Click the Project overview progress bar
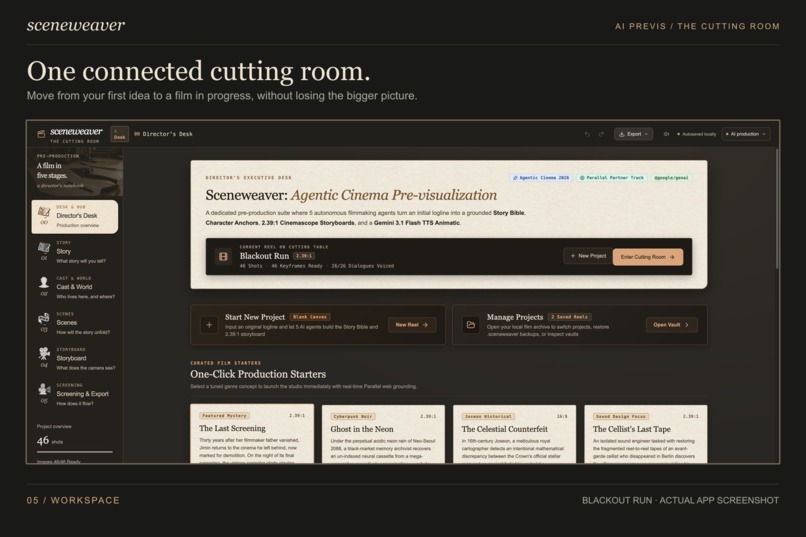Screen dimensions: 806x537 (75, 452)
